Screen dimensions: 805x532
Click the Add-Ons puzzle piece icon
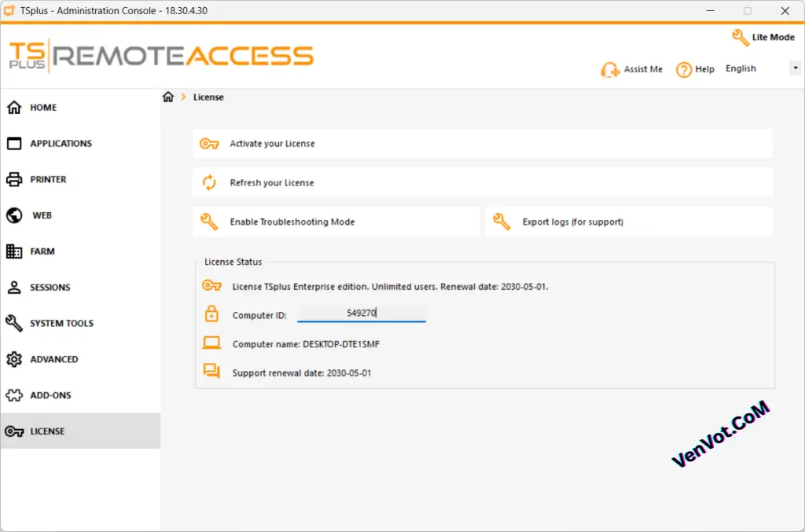[x=14, y=395]
